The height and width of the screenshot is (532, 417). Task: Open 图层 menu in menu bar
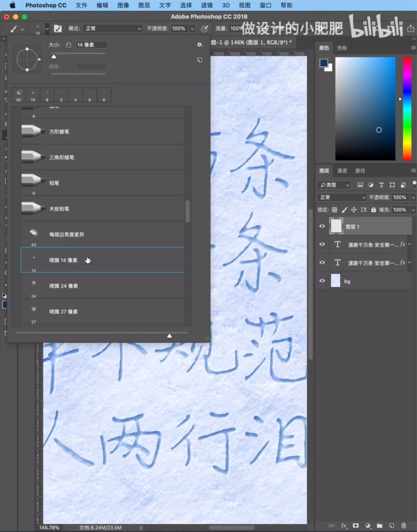[x=144, y=5]
